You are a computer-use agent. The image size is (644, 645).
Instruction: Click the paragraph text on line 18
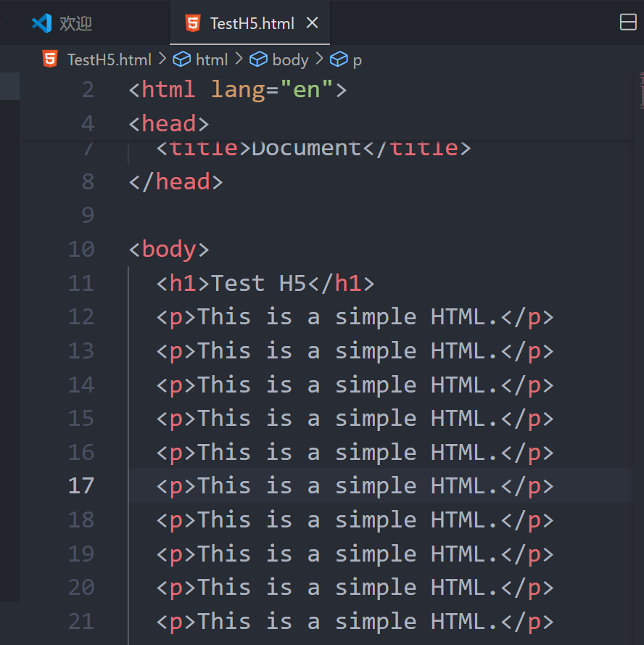[355, 520]
